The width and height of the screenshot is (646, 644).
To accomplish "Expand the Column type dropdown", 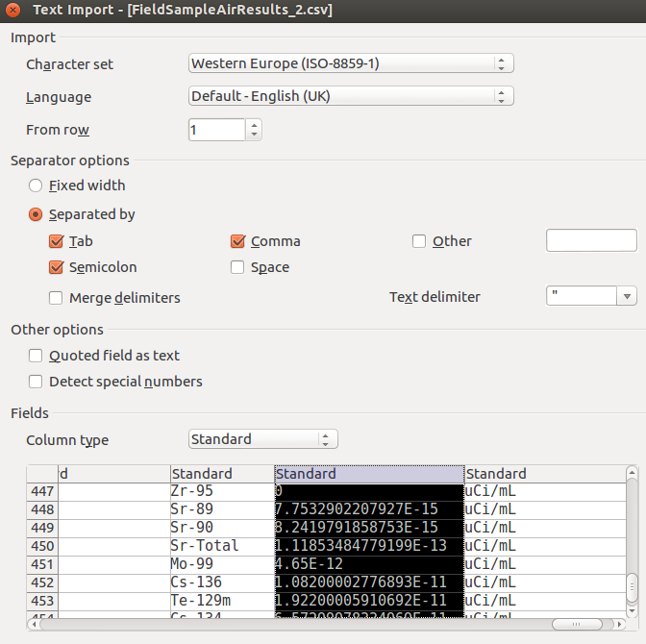I will coord(262,439).
